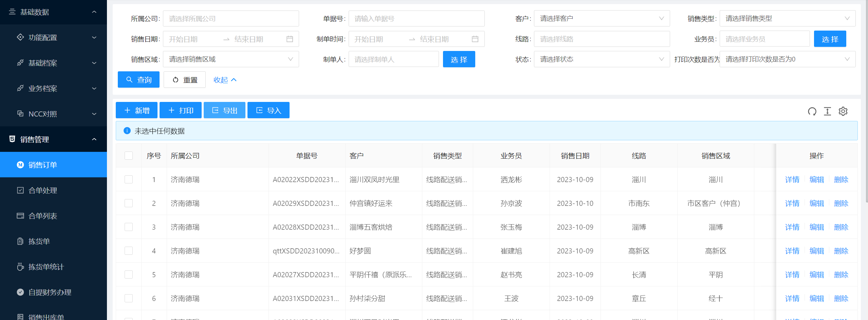Screen dimensions: 868x320
Task: Select 销售订单 in the sidebar
Action: coord(53,165)
